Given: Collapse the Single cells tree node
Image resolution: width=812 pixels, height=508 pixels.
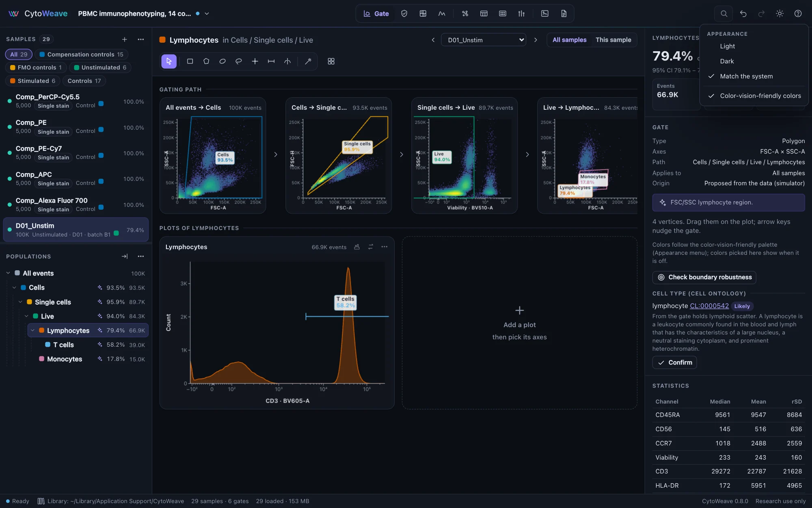Looking at the screenshot, I should coord(20,302).
